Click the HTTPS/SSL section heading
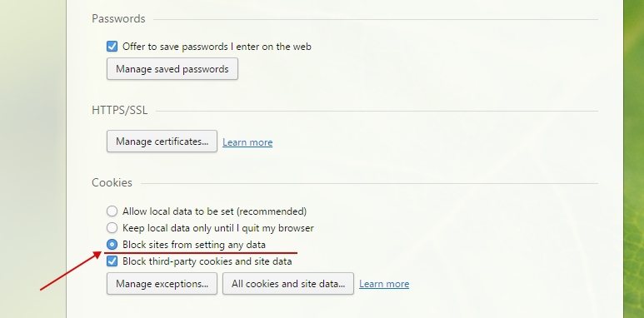The width and height of the screenshot is (644, 318). (119, 111)
